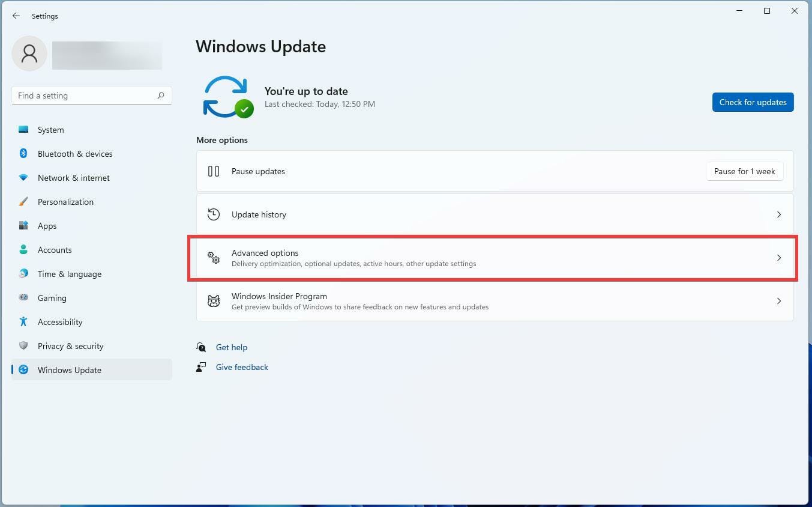The image size is (812, 507).
Task: Open Time & language settings
Action: (69, 274)
